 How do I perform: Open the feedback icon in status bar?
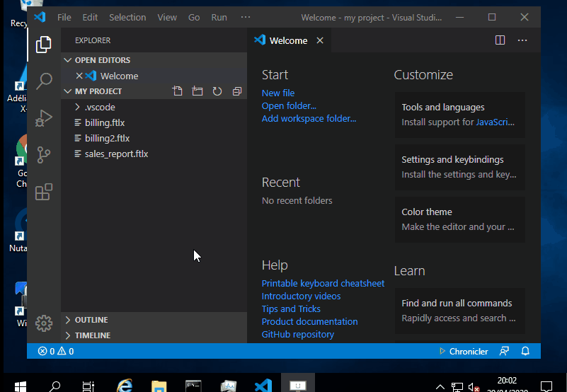(x=504, y=351)
